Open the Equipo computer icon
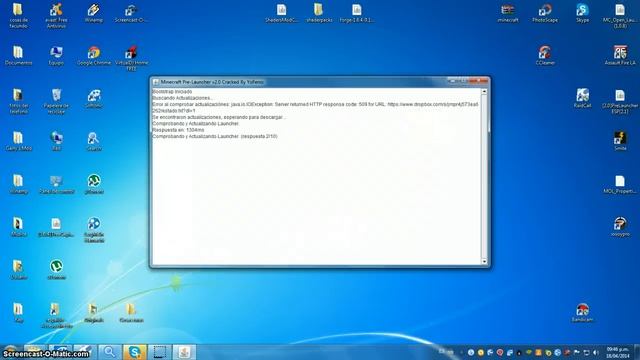The image size is (640, 360). [56, 56]
